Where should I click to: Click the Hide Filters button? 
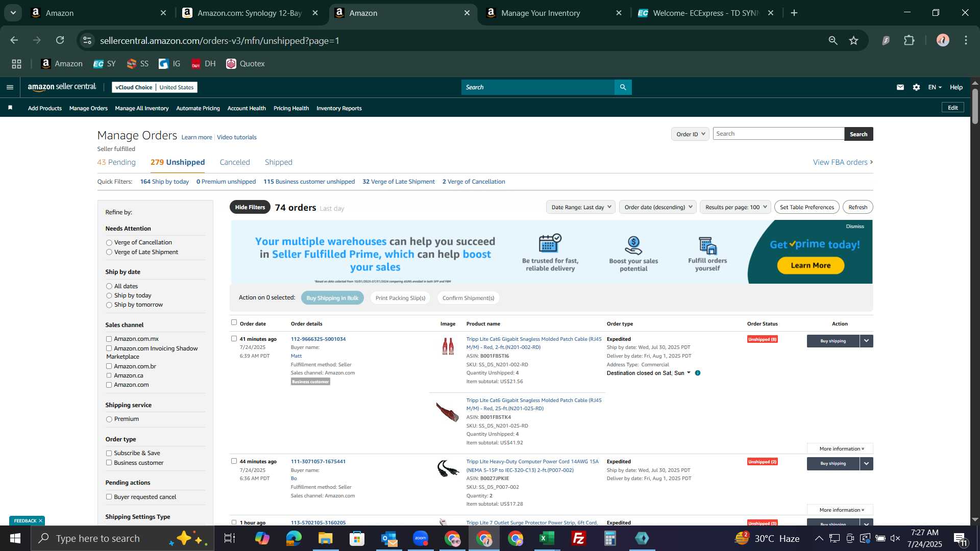pyautogui.click(x=250, y=207)
